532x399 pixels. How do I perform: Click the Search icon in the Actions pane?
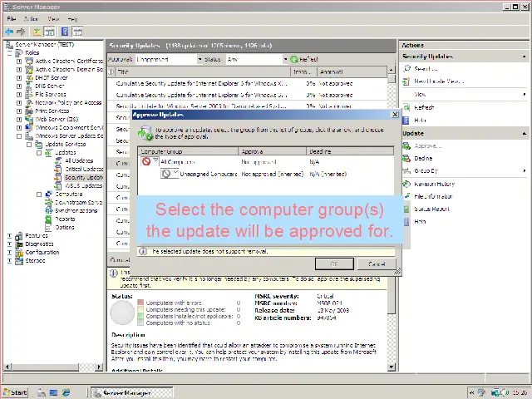[x=406, y=68]
